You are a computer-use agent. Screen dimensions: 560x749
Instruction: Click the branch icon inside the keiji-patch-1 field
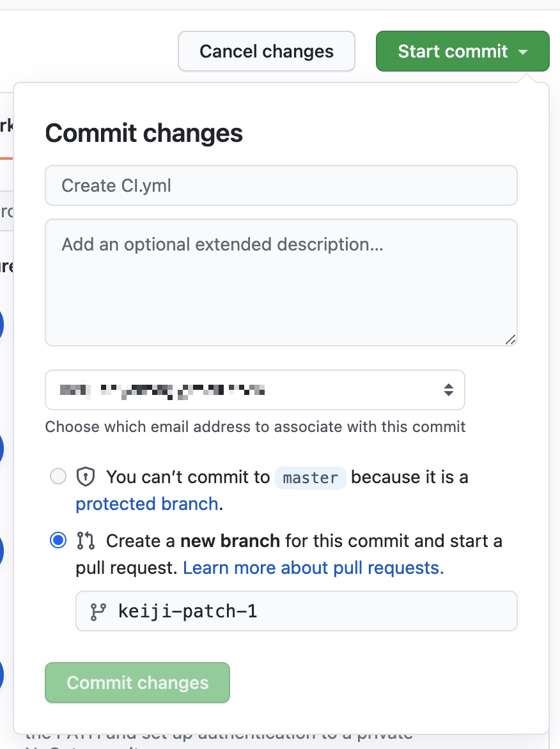tap(97, 611)
